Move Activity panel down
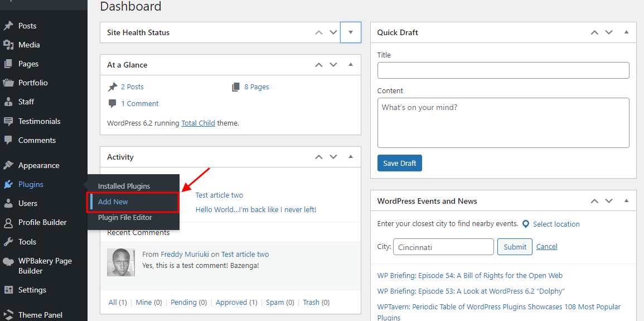Screen dimensions: 644x321 (x=333, y=157)
